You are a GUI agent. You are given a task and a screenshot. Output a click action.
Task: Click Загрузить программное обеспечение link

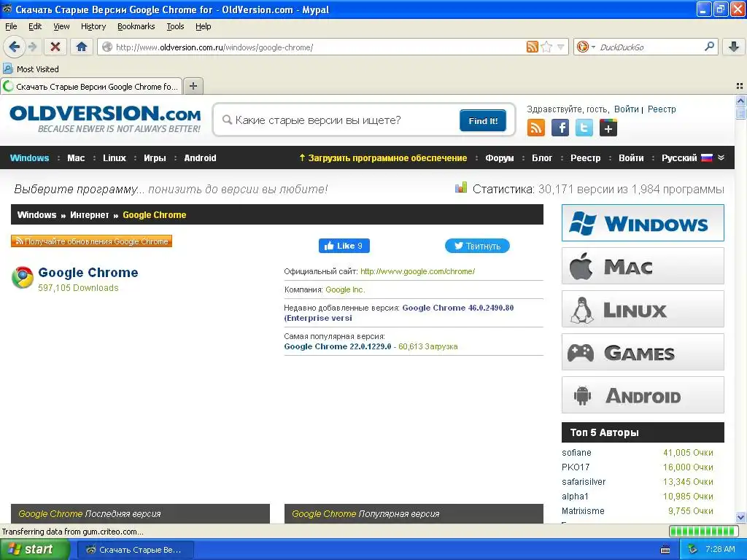tap(383, 157)
